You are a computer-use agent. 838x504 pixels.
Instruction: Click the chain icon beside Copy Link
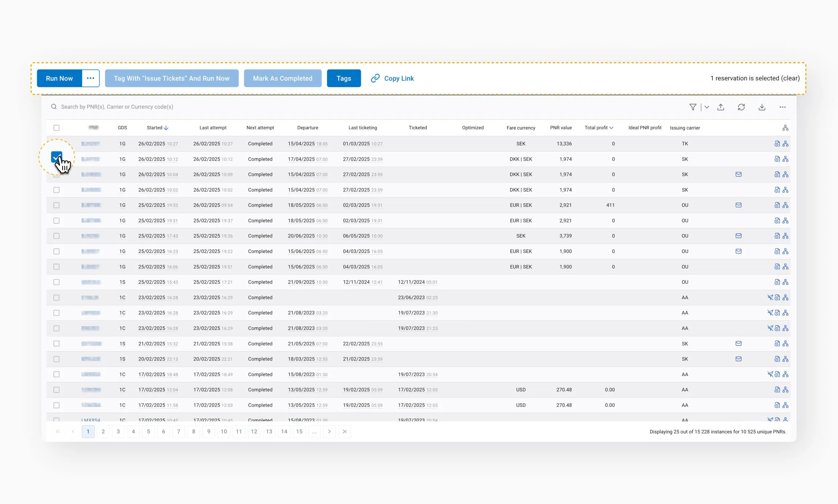(375, 78)
